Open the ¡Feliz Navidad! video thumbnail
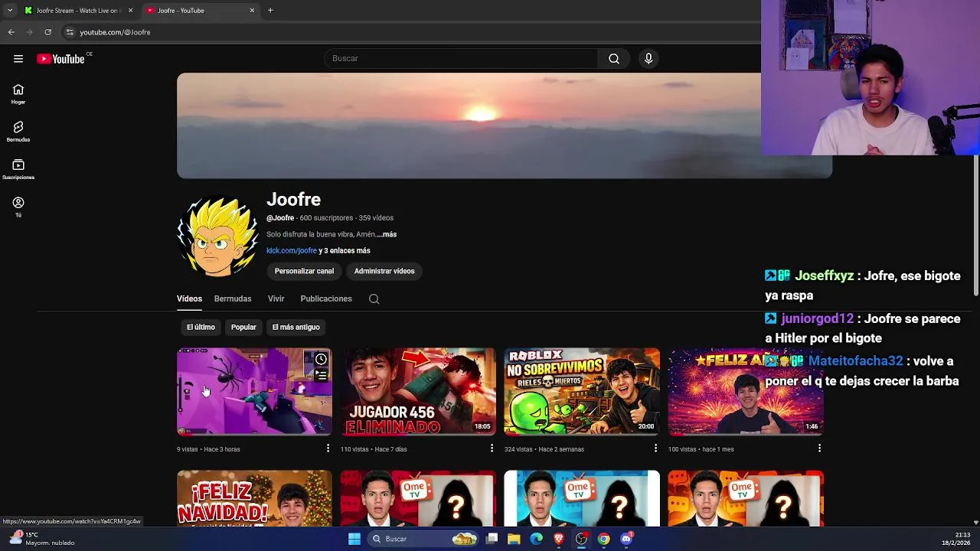 [254, 498]
